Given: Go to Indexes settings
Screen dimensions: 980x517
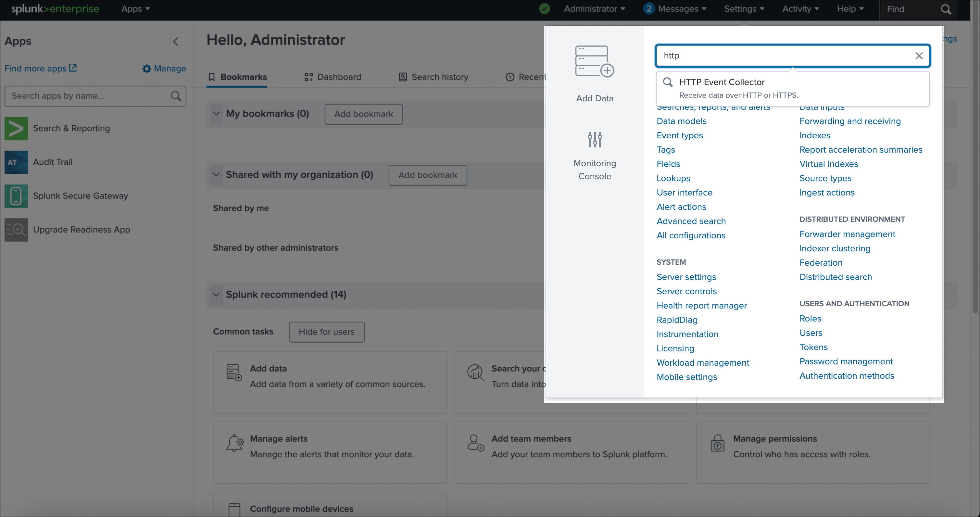Looking at the screenshot, I should [x=814, y=136].
